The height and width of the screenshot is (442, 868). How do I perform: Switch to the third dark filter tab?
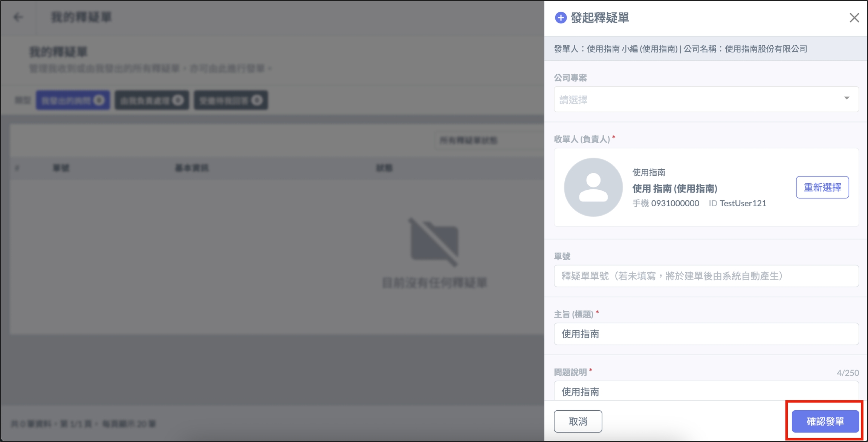231,100
